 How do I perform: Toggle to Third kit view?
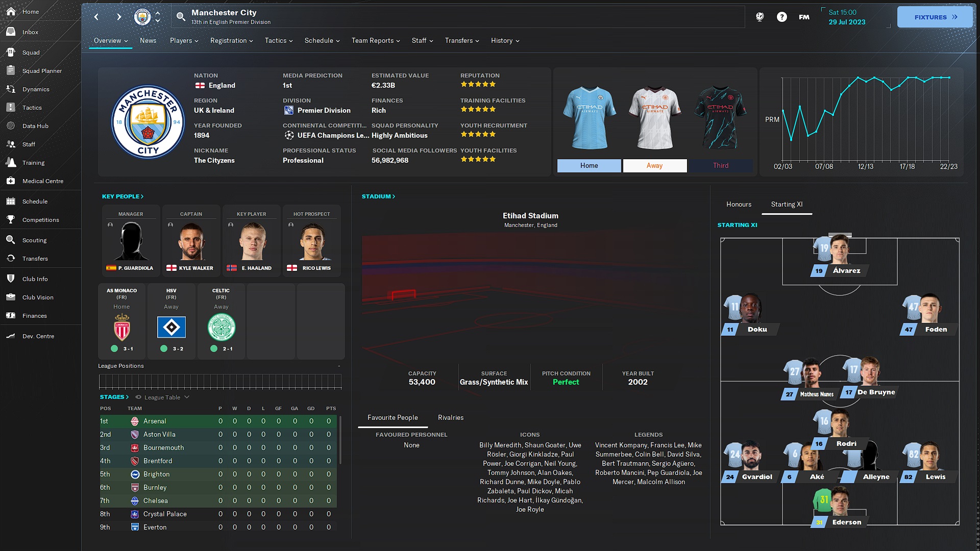[x=720, y=165]
